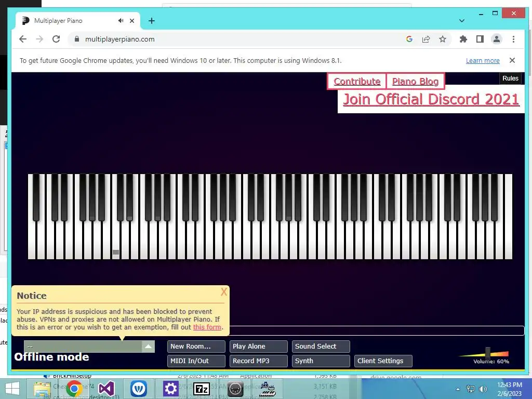Click the address bar URL
Viewport: 532px width, 399px height.
tap(120, 39)
